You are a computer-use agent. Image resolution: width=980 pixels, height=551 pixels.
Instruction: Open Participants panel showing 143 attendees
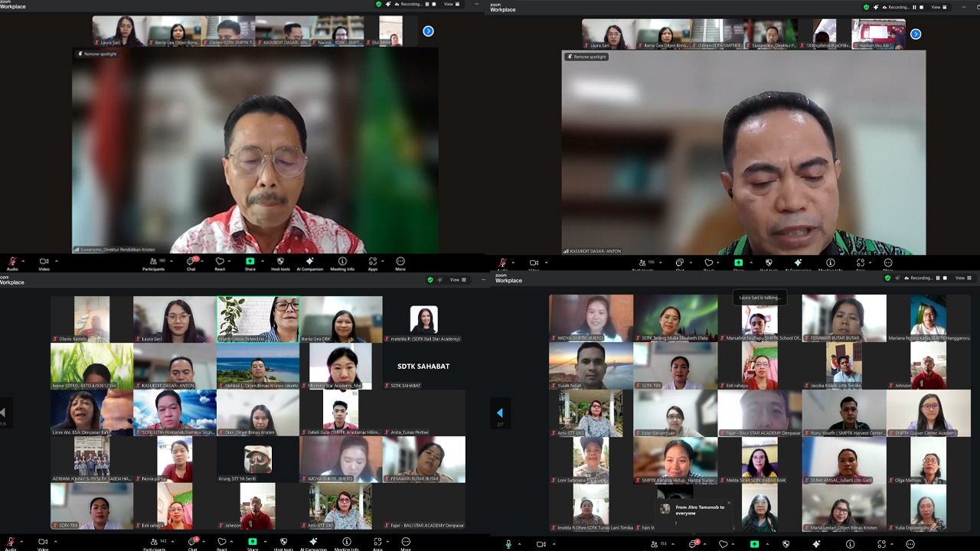tap(154, 543)
